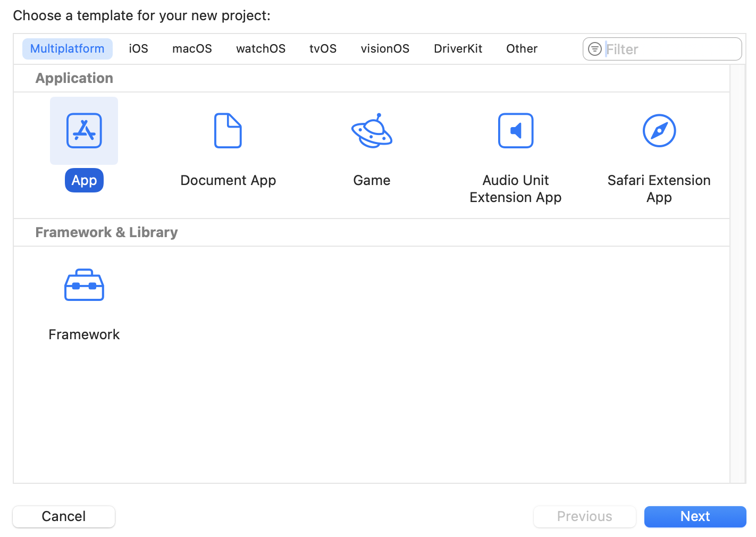Image resolution: width=756 pixels, height=537 pixels.
Task: Open the DriverKit tab
Action: pyautogui.click(x=458, y=49)
